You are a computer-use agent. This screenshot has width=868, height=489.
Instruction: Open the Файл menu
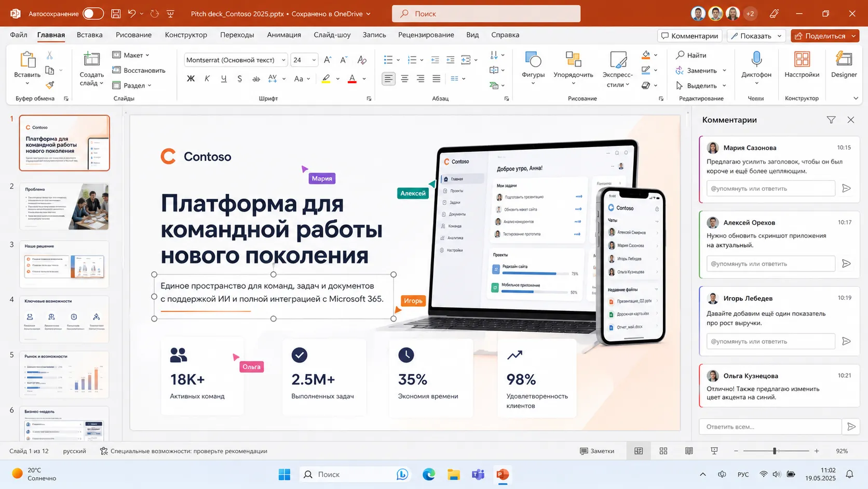[x=19, y=35]
